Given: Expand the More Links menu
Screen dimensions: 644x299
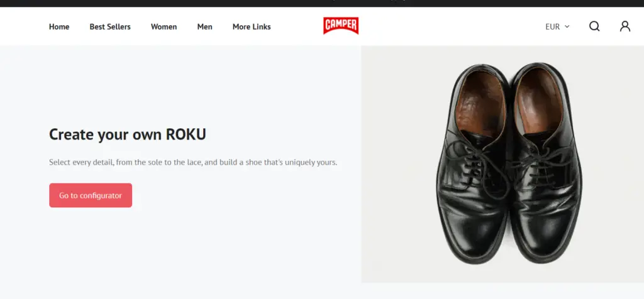Looking at the screenshot, I should click(x=252, y=27).
